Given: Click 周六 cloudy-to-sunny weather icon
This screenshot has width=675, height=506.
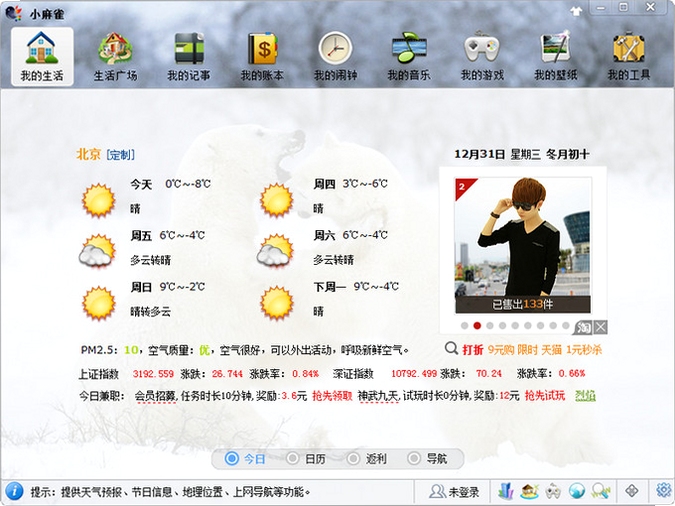Looking at the screenshot, I should tap(275, 251).
